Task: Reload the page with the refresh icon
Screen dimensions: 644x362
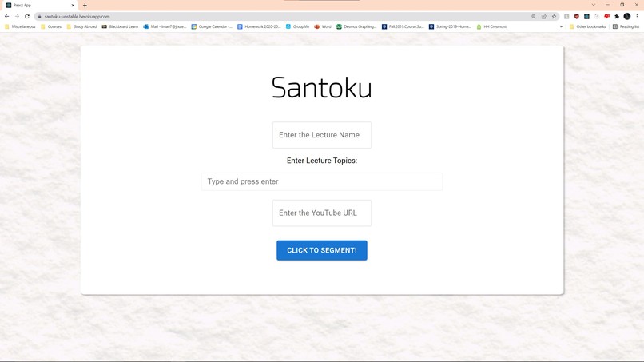Action: tap(27, 17)
